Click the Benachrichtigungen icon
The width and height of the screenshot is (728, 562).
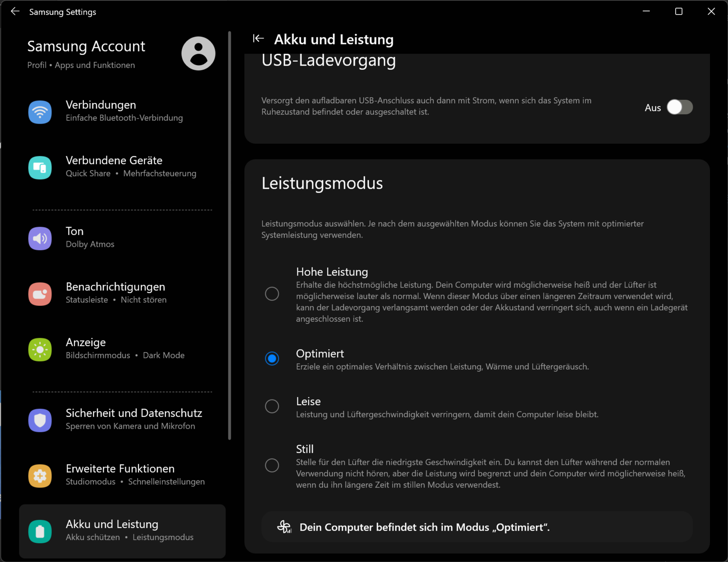point(40,294)
